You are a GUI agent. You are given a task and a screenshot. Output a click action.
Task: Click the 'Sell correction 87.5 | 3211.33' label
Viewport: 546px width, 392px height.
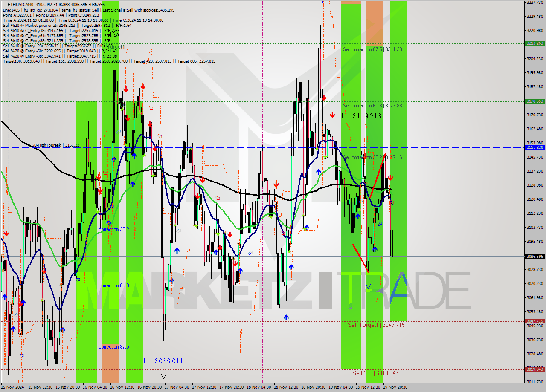[372, 49]
